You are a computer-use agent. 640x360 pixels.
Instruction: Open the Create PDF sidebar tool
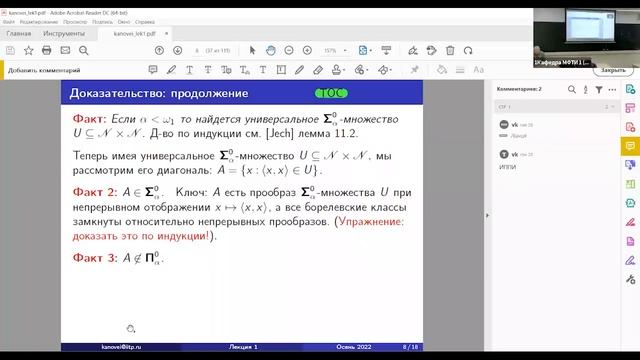pos(631,127)
